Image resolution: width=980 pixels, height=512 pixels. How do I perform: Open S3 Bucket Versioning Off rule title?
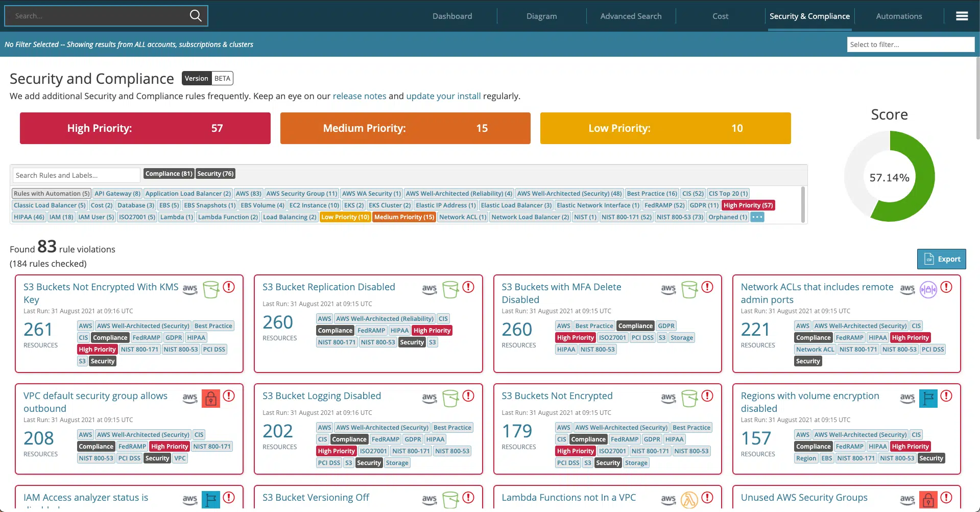click(316, 498)
